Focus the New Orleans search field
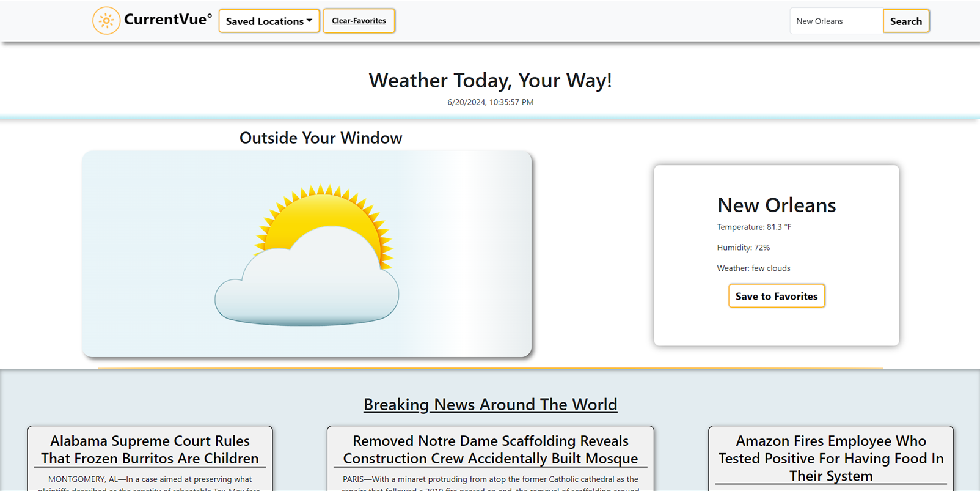Viewport: 980px width, 491px height. coord(835,21)
